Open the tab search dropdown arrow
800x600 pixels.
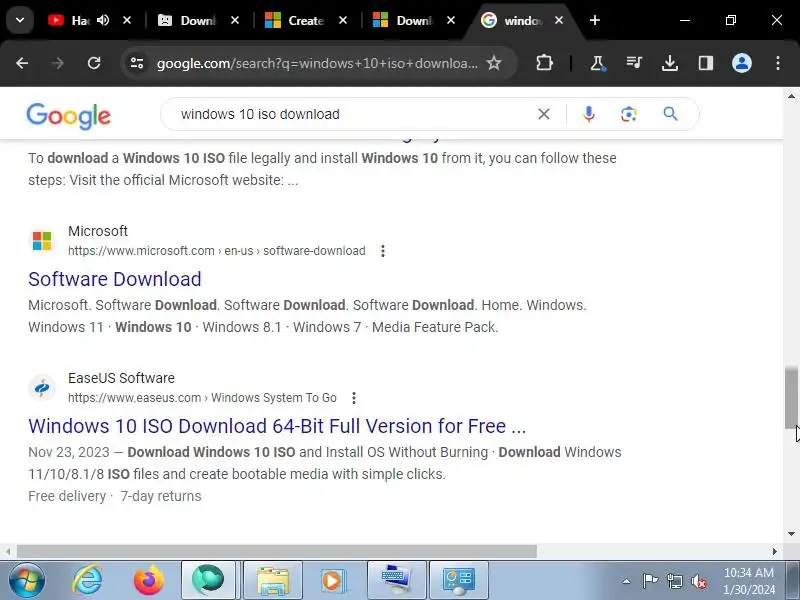click(20, 20)
